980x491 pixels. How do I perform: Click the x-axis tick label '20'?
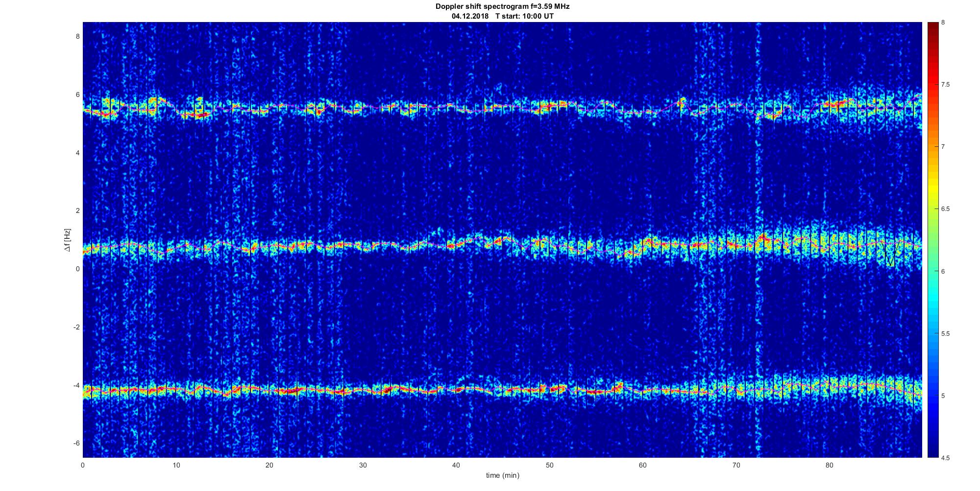click(x=269, y=466)
